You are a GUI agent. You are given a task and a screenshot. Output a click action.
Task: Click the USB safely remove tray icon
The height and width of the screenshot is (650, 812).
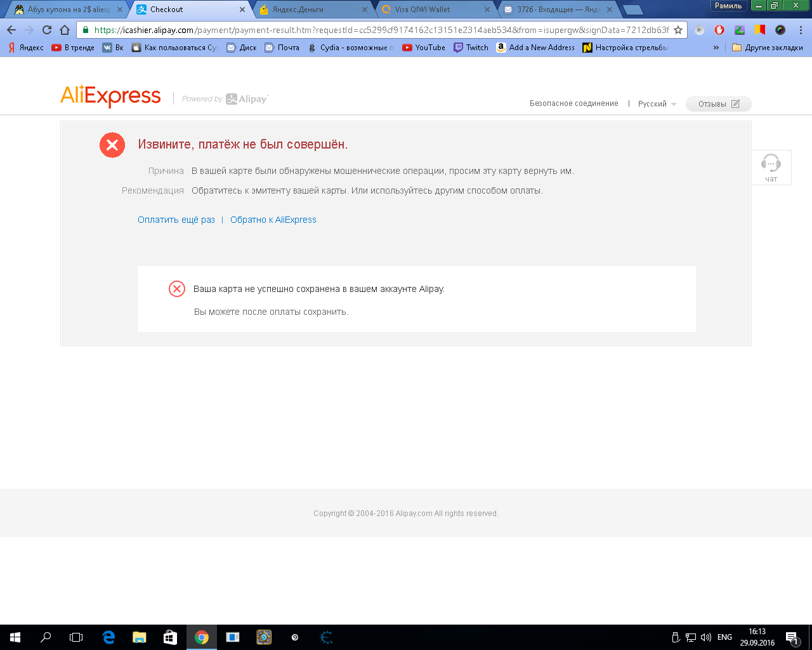coord(676,637)
